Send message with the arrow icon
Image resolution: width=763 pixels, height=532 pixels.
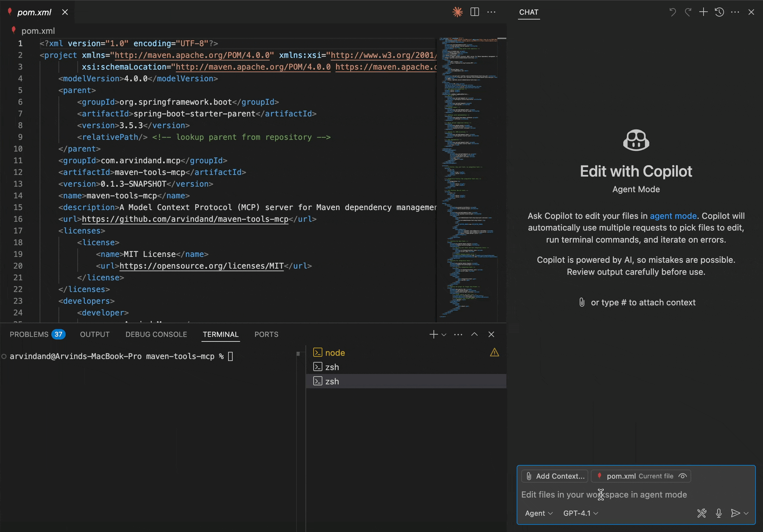coord(735,513)
